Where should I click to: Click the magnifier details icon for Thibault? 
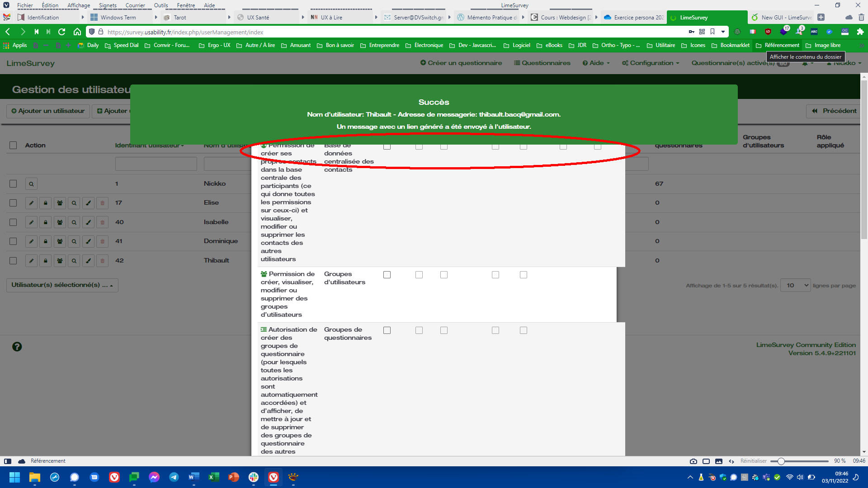(x=74, y=261)
